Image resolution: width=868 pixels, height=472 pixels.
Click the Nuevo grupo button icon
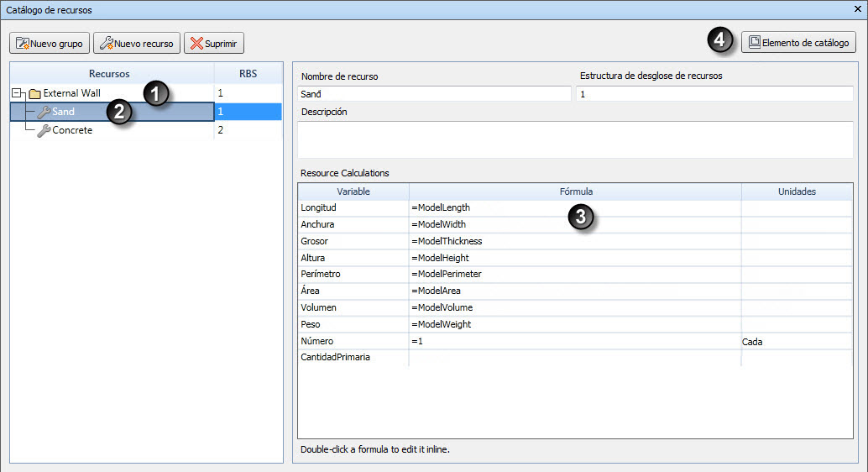22,43
